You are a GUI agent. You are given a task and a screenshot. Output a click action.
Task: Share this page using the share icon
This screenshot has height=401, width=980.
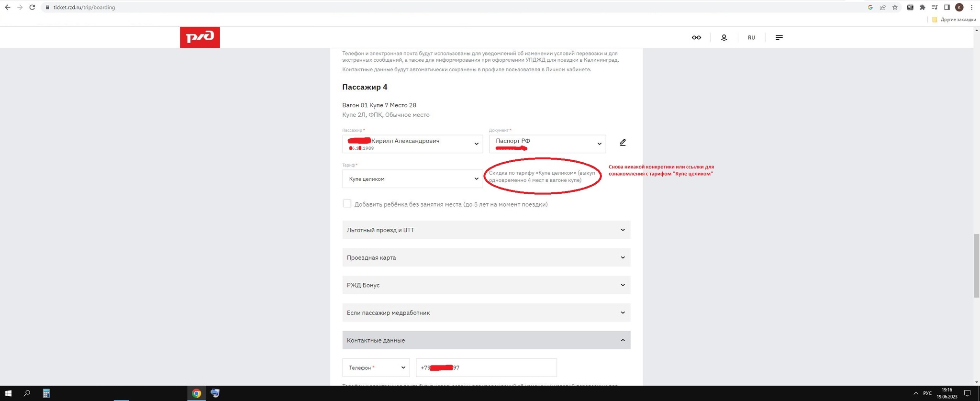pyautogui.click(x=882, y=7)
